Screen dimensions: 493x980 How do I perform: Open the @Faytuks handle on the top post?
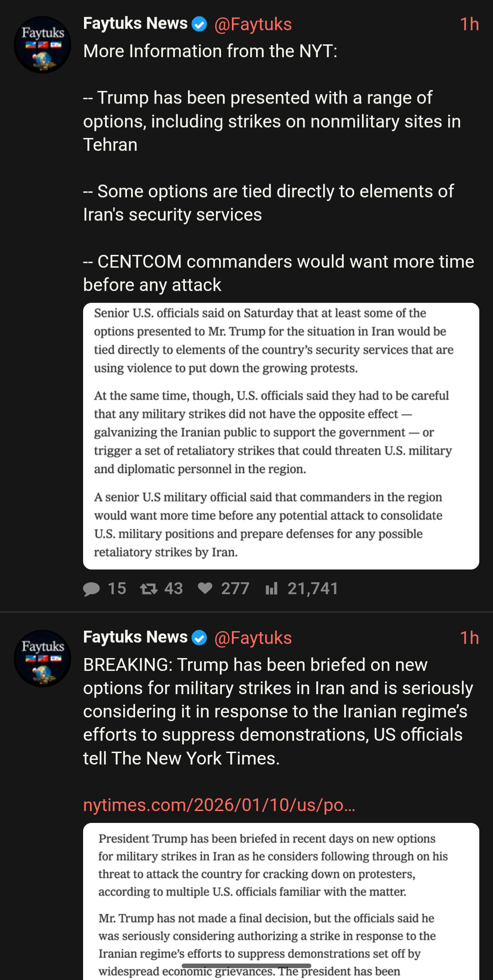pos(253,24)
